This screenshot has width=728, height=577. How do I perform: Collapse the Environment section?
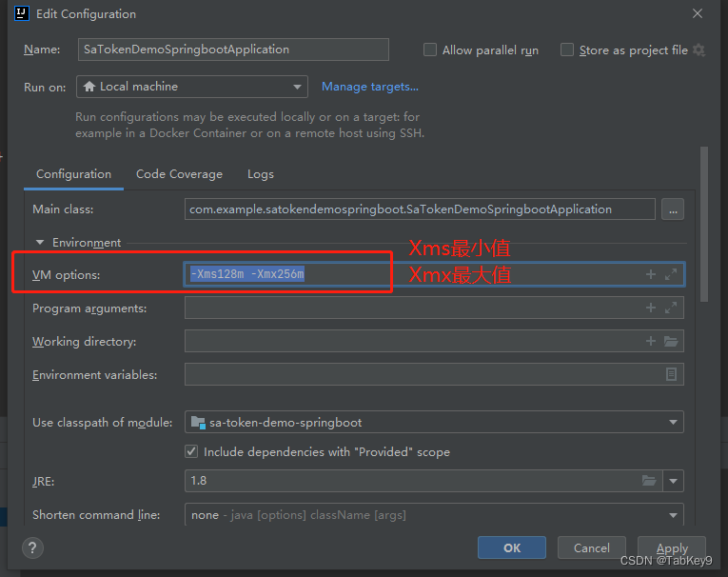pyautogui.click(x=41, y=243)
